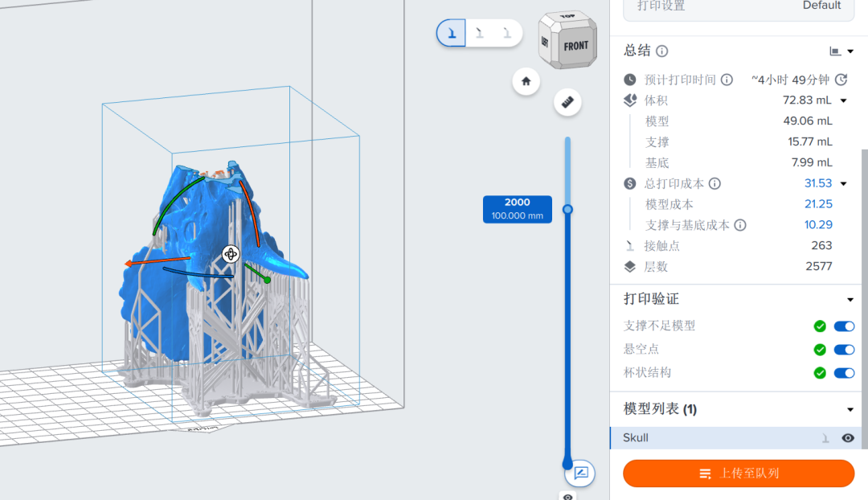Click info icon next to 总打印成本

[x=714, y=184]
